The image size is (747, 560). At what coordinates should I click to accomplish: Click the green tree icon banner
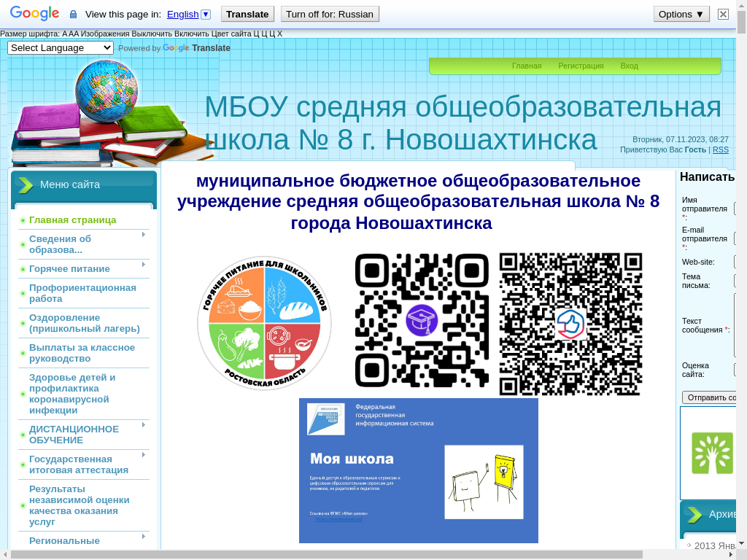click(712, 453)
